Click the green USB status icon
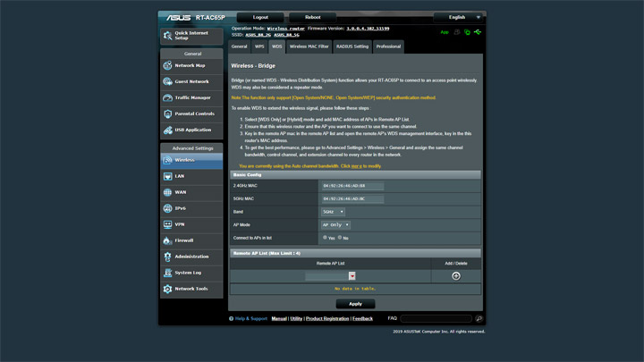The image size is (644, 362). 478,32
